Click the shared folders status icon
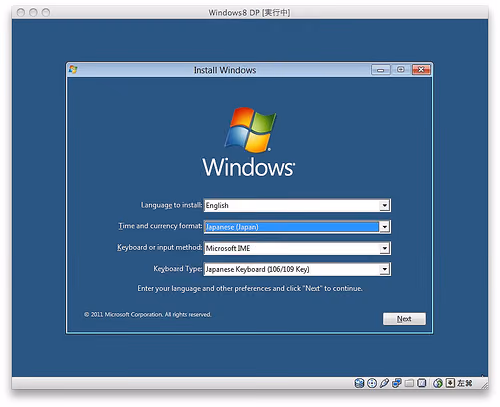The height and width of the screenshot is (407, 500). [409, 383]
